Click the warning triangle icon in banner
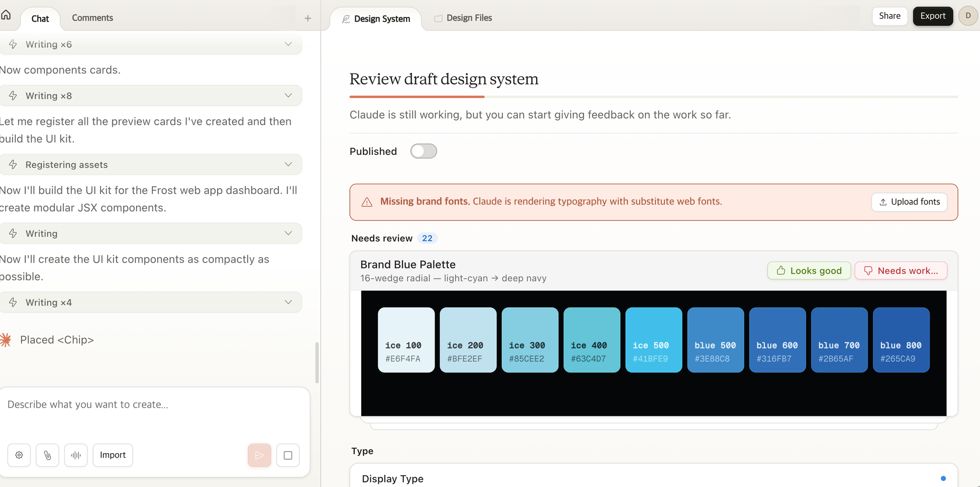This screenshot has width=980, height=487. click(x=367, y=202)
